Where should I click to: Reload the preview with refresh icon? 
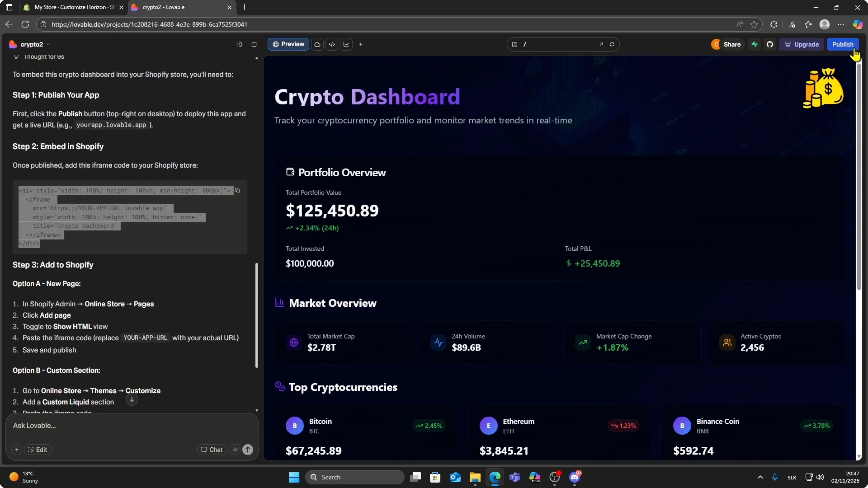coord(612,45)
